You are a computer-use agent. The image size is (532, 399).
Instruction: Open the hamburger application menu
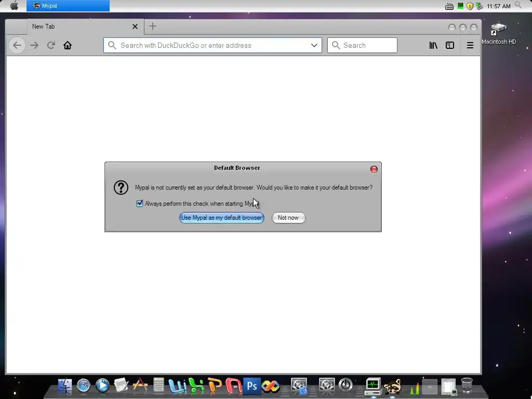point(470,45)
